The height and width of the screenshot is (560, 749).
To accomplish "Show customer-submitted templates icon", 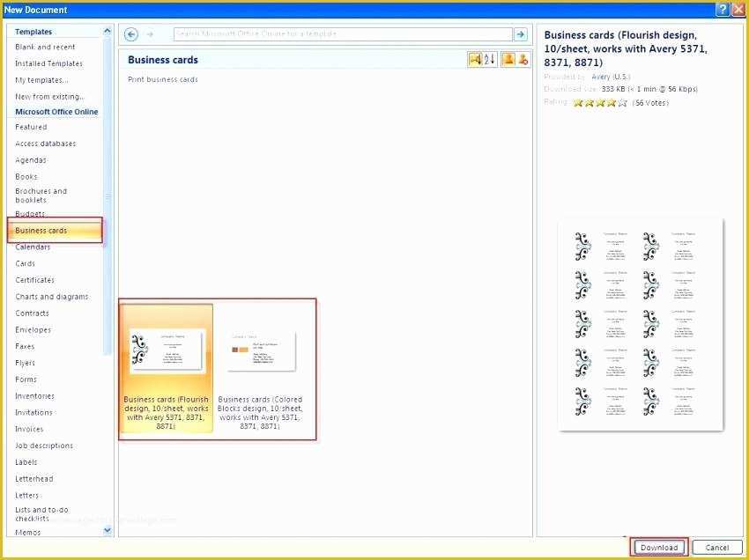I will click(x=508, y=59).
